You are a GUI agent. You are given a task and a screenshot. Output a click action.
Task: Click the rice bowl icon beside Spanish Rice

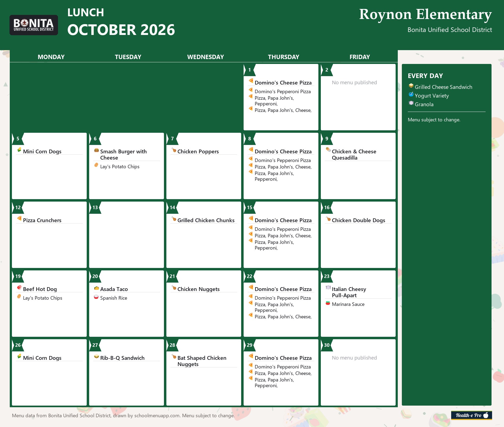[96, 297]
